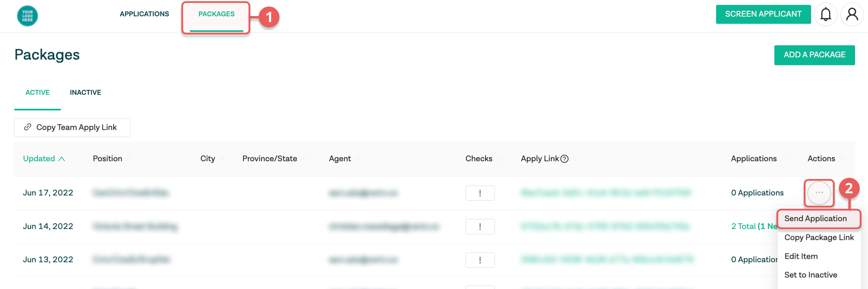Sort the table by Applications column

(x=758, y=158)
